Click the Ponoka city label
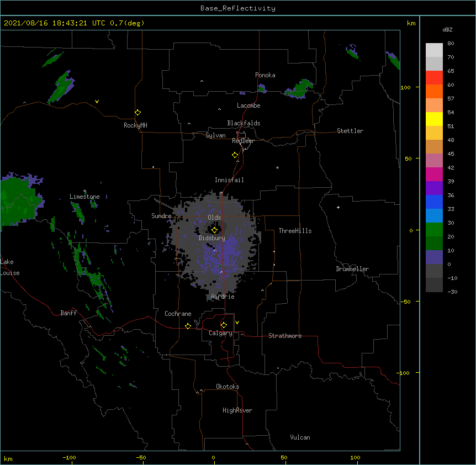Viewport: 476px width, 465px height. tap(265, 75)
